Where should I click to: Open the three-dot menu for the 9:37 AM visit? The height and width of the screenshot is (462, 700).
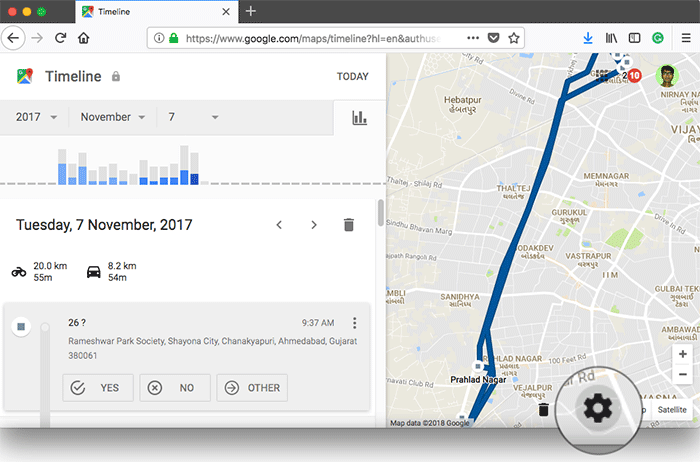tap(354, 323)
